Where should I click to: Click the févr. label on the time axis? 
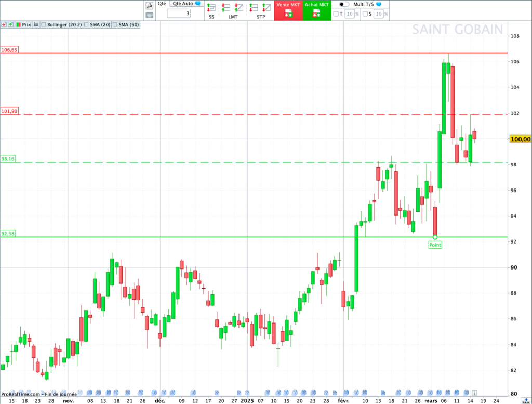pos(343,400)
